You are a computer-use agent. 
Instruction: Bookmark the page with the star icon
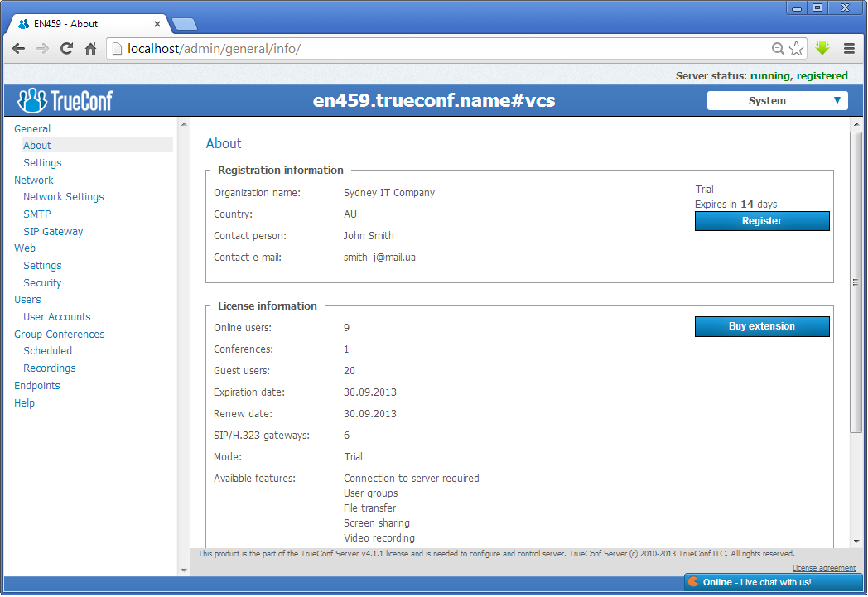pos(796,49)
